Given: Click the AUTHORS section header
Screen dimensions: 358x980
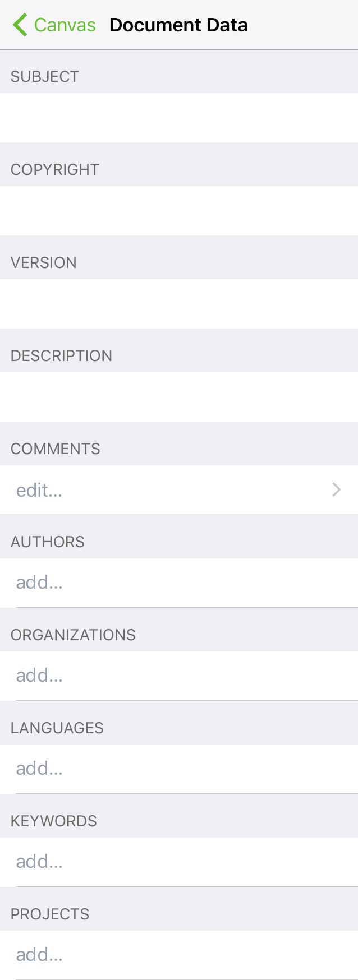Looking at the screenshot, I should (48, 542).
